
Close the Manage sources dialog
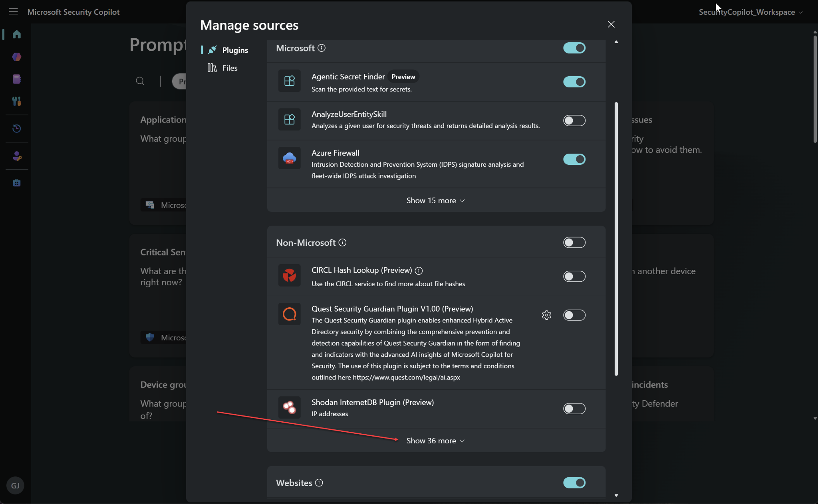coord(611,24)
